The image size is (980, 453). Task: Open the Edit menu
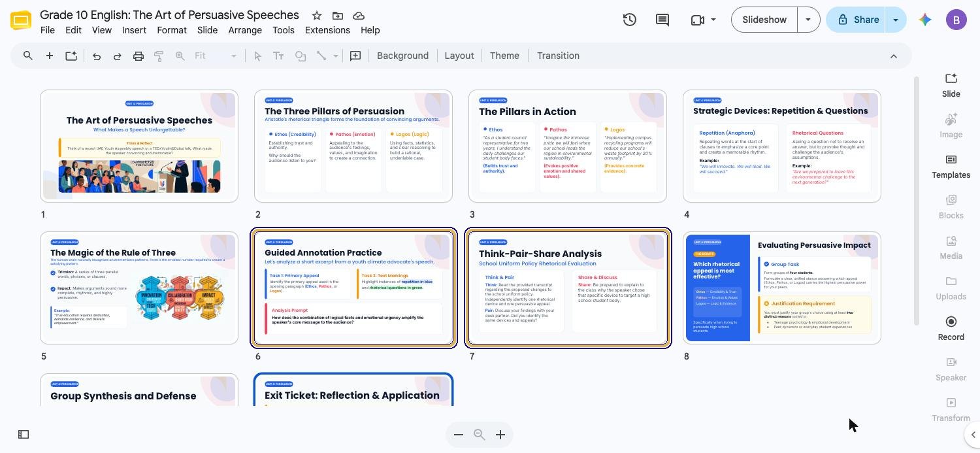(x=73, y=30)
